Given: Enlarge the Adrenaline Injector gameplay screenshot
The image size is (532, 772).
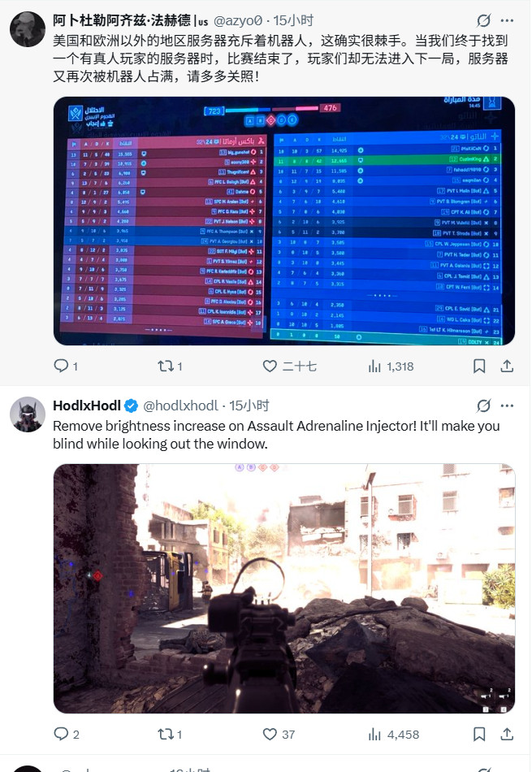Looking at the screenshot, I should click(284, 588).
